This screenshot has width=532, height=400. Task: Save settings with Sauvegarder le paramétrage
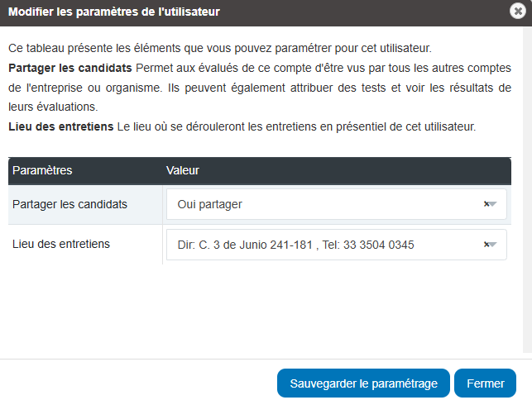(363, 383)
